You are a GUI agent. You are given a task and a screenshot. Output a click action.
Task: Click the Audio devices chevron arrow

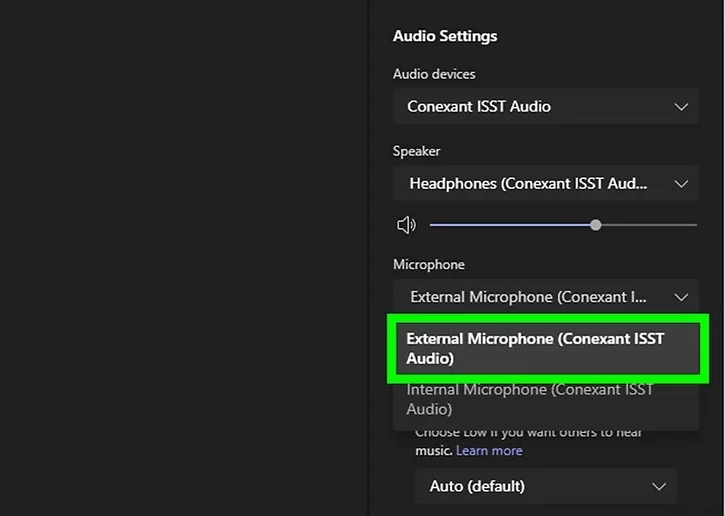(x=681, y=106)
